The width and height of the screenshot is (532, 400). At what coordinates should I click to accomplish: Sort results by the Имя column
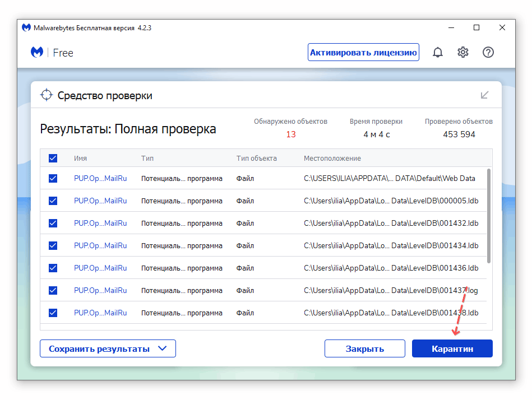point(80,159)
